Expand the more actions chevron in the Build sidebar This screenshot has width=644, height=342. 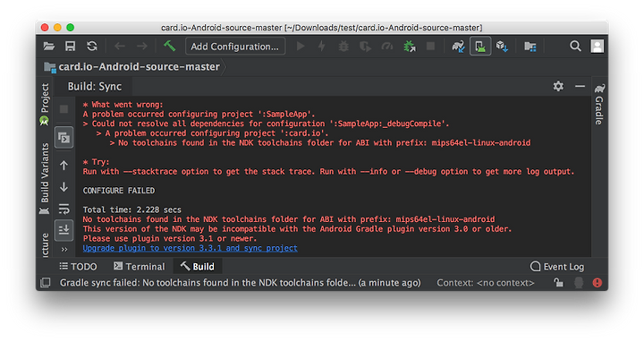click(64, 249)
